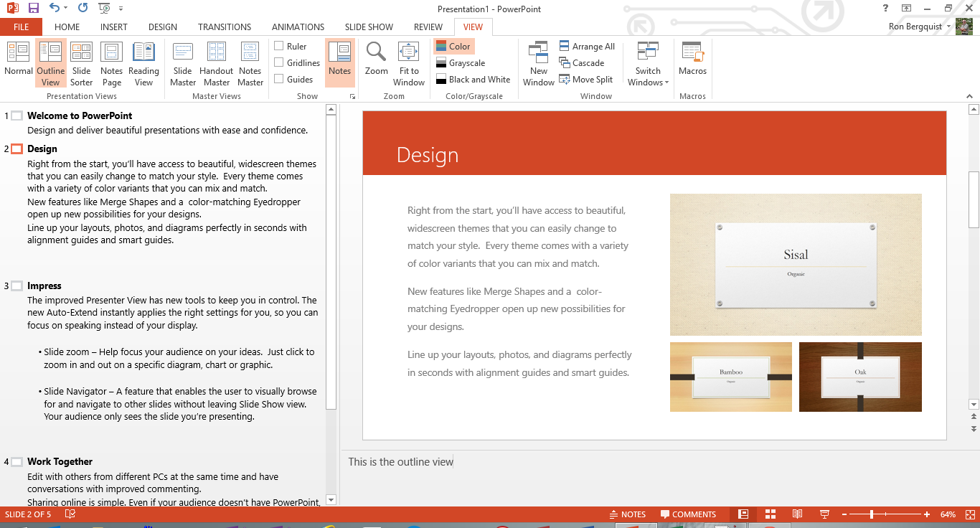The width and height of the screenshot is (980, 528).
Task: Start Reading View from status bar
Action: (797, 514)
